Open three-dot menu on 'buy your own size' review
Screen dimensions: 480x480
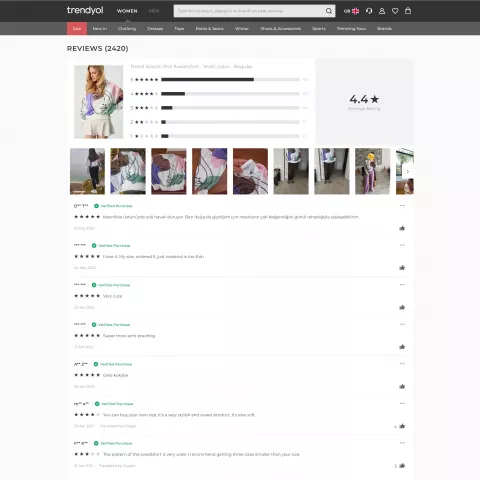point(402,403)
